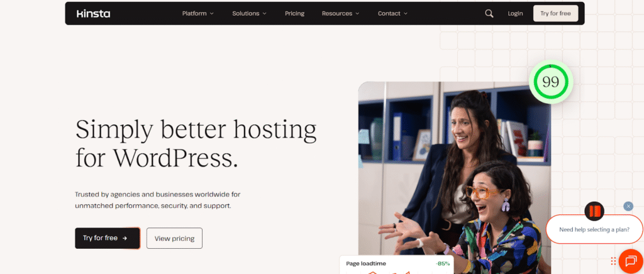Click the arrow on Try for free

pyautogui.click(x=125, y=238)
